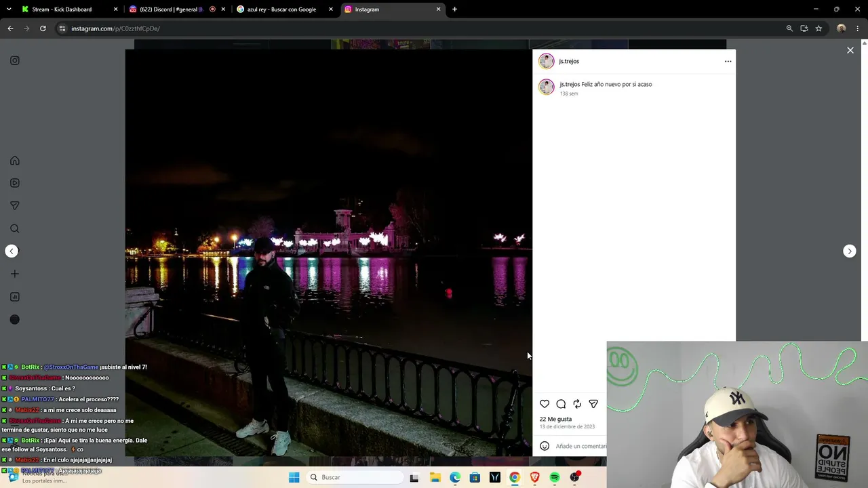Go to the previous post arrow

point(12,251)
